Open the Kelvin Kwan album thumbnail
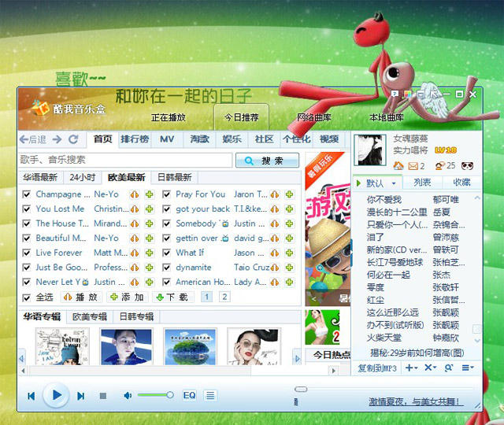 click(x=62, y=346)
